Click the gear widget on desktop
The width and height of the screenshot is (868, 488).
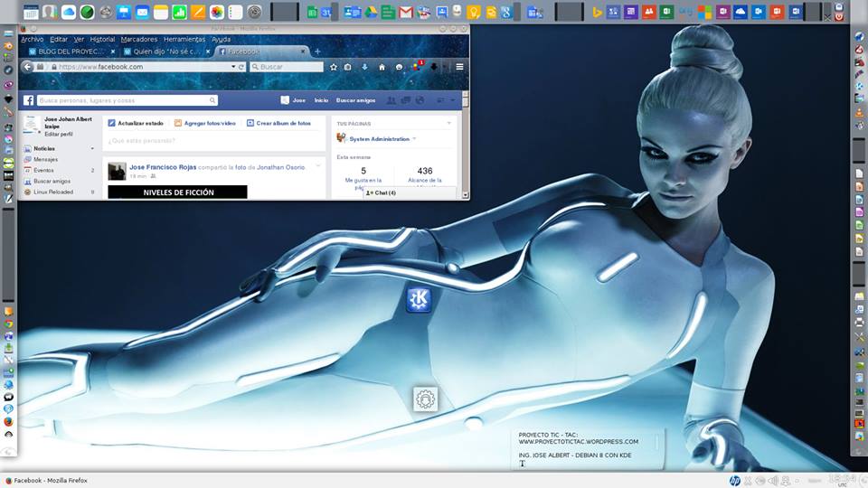coord(426,399)
